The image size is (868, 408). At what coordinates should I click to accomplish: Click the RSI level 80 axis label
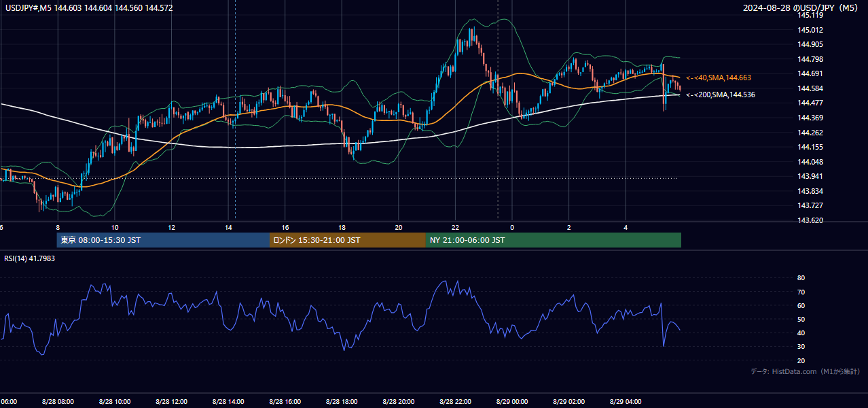tap(801, 278)
